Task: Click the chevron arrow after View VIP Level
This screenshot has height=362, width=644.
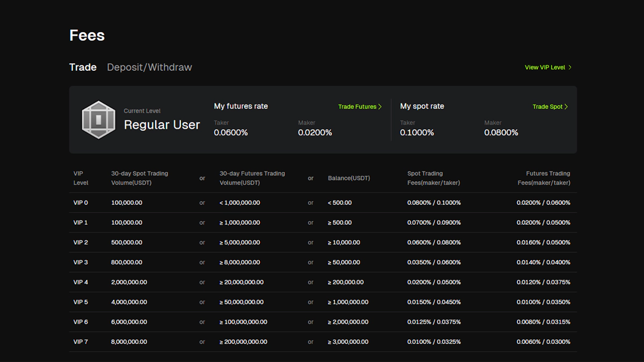Action: tap(570, 68)
